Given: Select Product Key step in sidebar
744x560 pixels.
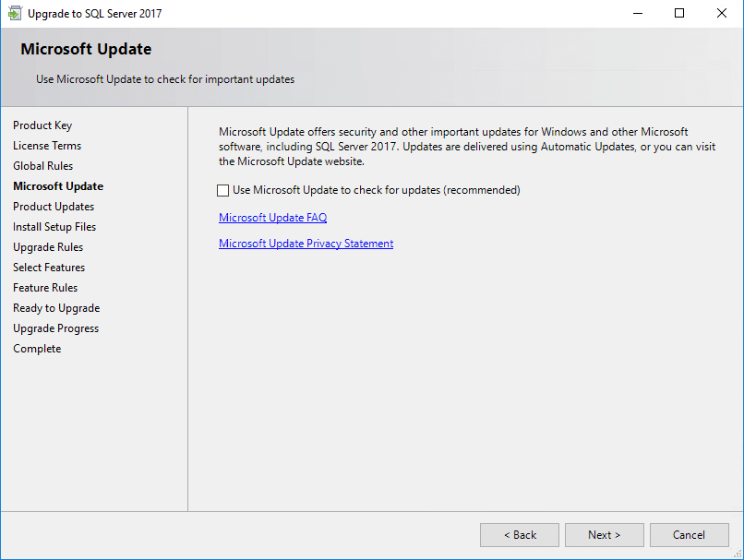Looking at the screenshot, I should point(42,125).
